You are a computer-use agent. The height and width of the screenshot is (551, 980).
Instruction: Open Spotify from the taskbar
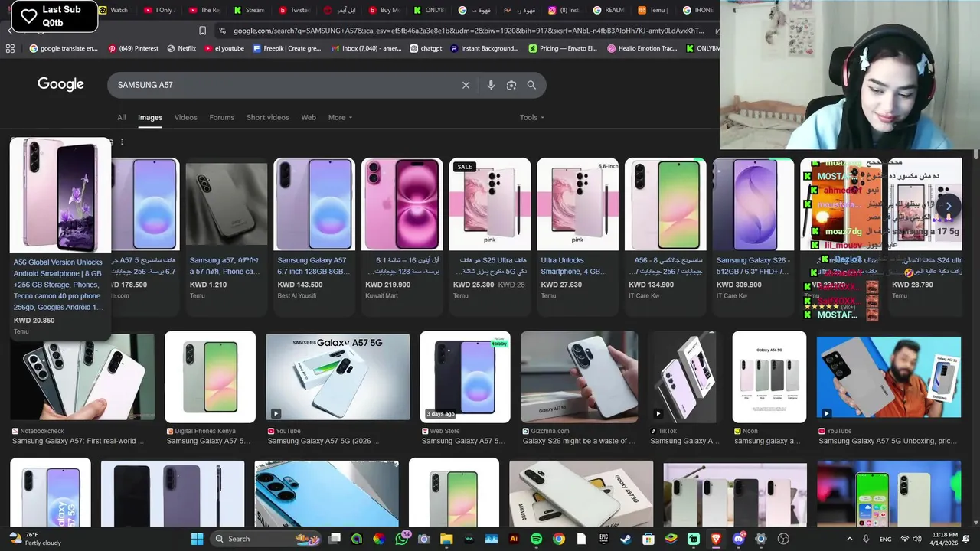pos(536,539)
